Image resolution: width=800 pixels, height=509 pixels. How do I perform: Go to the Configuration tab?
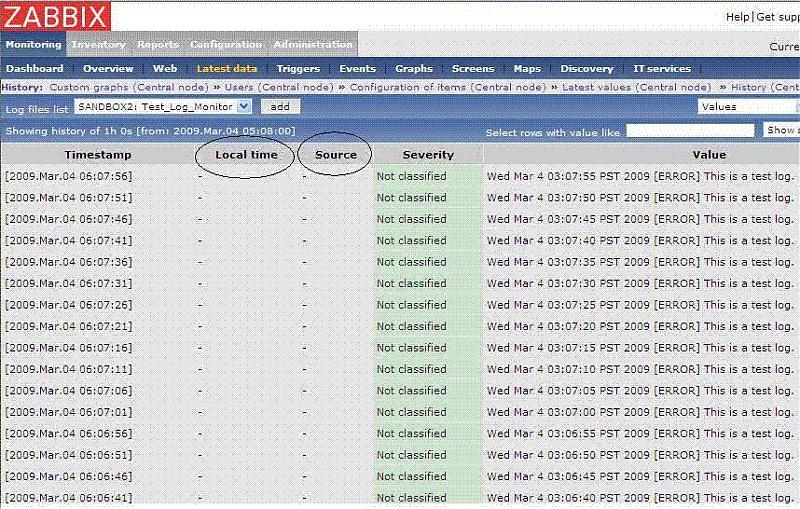(x=226, y=44)
